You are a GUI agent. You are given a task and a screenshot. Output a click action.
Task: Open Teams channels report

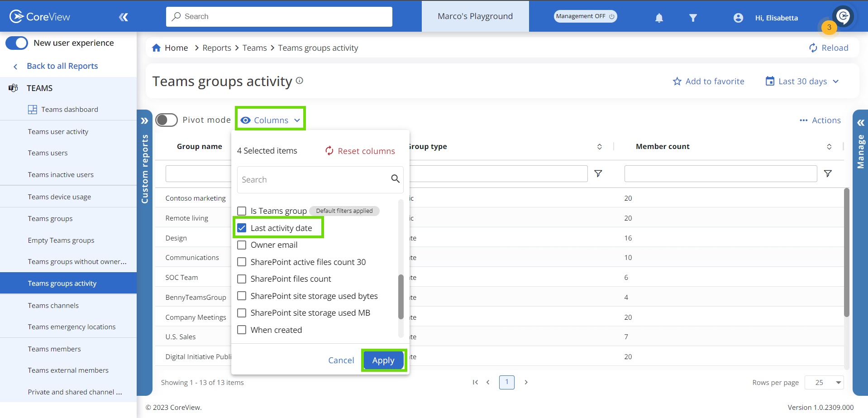coord(53,306)
